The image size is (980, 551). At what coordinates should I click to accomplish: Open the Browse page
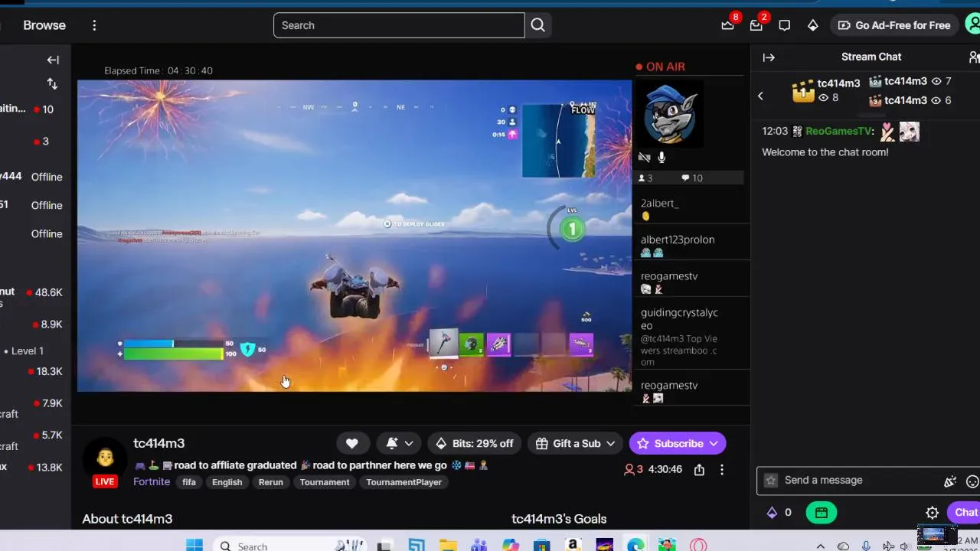(x=44, y=25)
